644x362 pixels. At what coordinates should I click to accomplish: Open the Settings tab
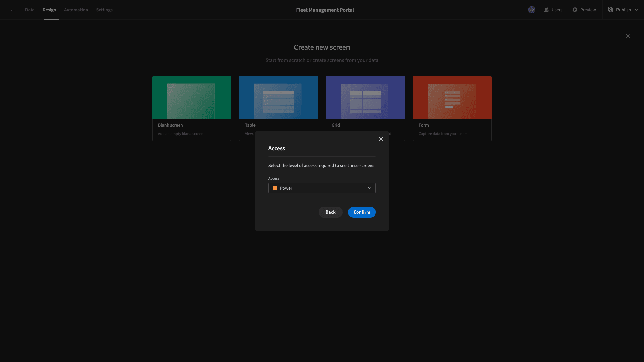click(104, 10)
